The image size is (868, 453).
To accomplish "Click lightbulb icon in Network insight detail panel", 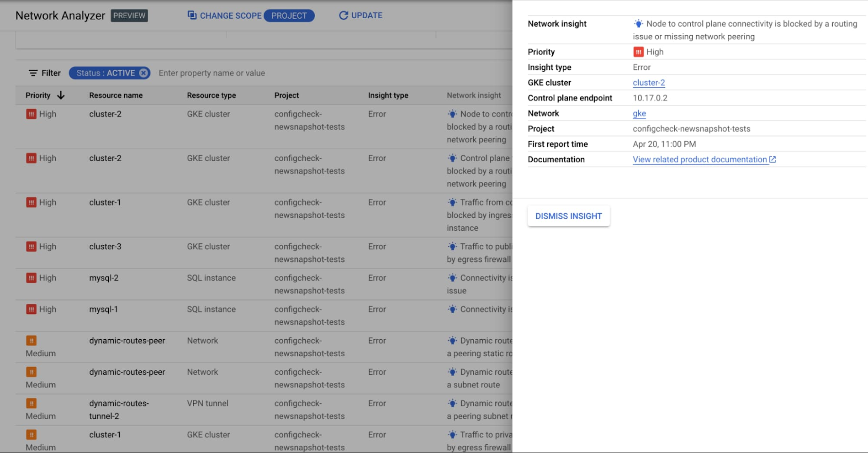I will pyautogui.click(x=638, y=24).
